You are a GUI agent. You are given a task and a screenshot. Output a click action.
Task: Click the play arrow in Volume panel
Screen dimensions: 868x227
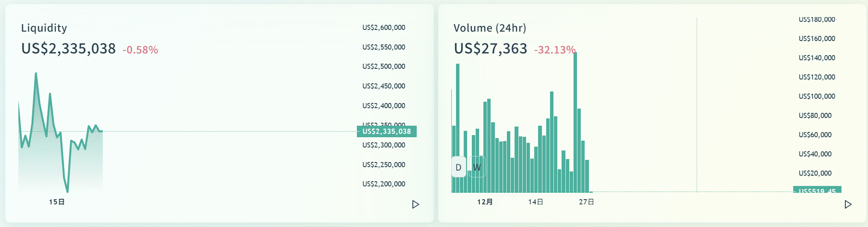848,204
